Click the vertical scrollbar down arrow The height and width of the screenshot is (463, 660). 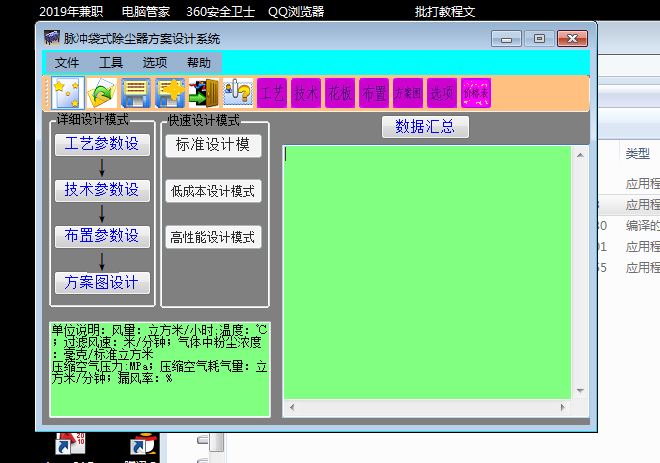click(580, 391)
